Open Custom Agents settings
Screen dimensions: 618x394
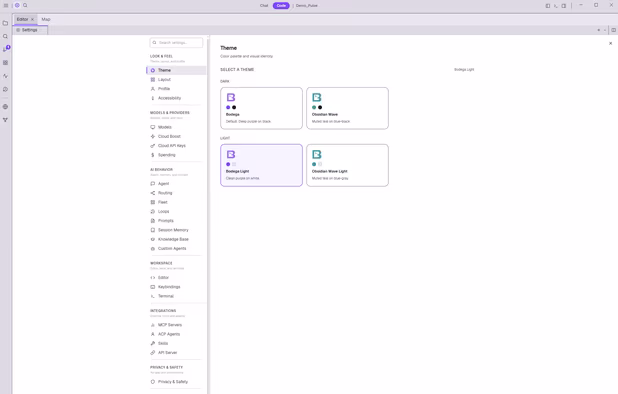click(176, 249)
